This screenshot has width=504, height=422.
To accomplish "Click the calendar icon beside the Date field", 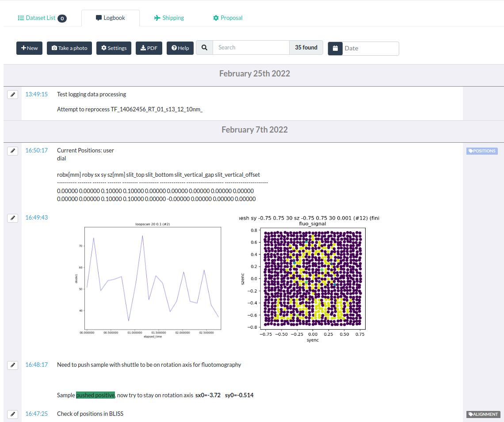I will coord(335,49).
